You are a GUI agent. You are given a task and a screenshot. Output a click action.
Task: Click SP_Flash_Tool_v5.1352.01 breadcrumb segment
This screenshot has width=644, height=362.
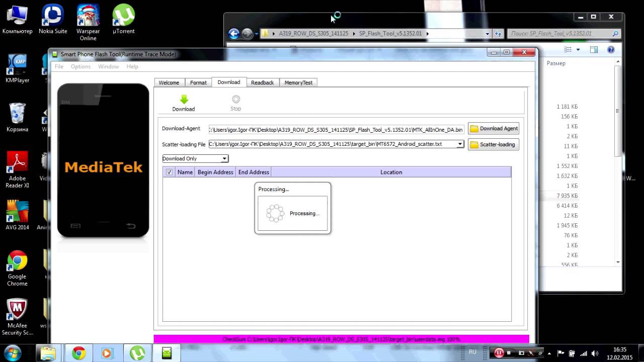click(x=391, y=34)
